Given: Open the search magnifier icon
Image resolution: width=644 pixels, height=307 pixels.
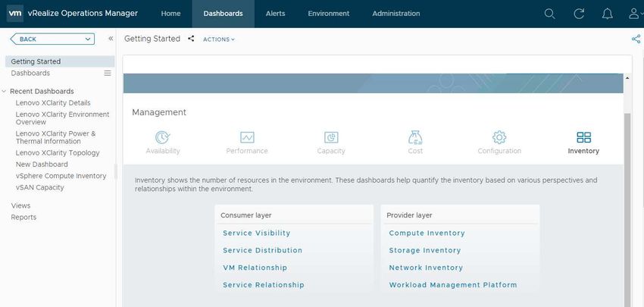Looking at the screenshot, I should [549, 14].
